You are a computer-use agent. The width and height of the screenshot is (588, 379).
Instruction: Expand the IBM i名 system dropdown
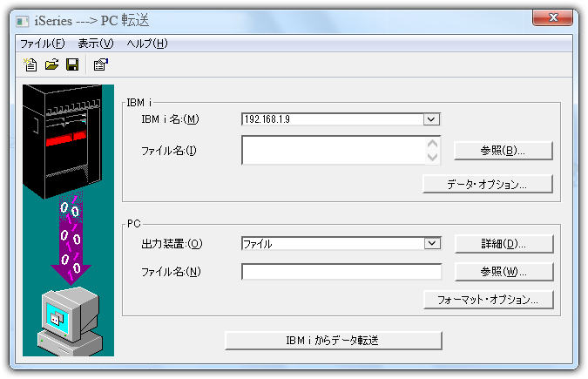point(431,119)
